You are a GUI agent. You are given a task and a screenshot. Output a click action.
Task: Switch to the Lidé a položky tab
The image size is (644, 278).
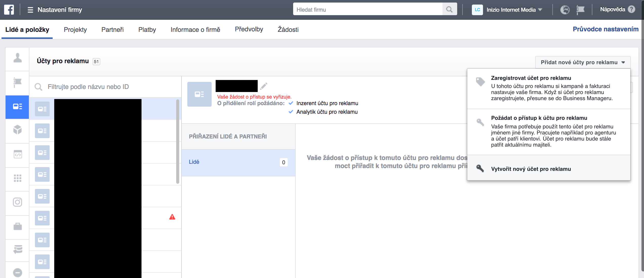click(x=27, y=30)
